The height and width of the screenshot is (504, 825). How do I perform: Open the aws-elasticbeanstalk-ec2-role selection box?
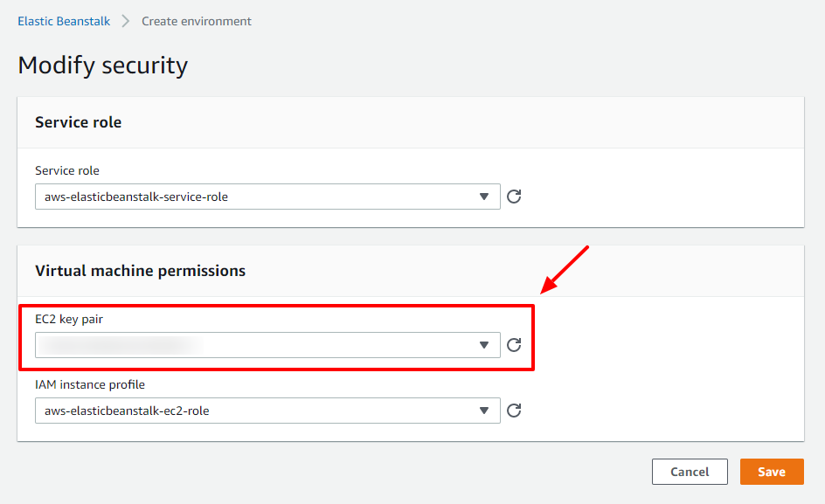pyautogui.click(x=267, y=411)
